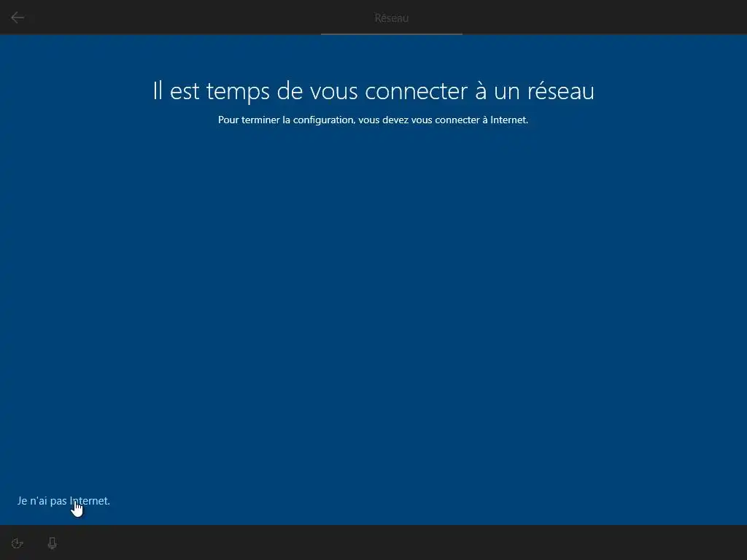Mute the voice assistant via microphone icon
Screen dimensions: 747x560
pos(53,543)
